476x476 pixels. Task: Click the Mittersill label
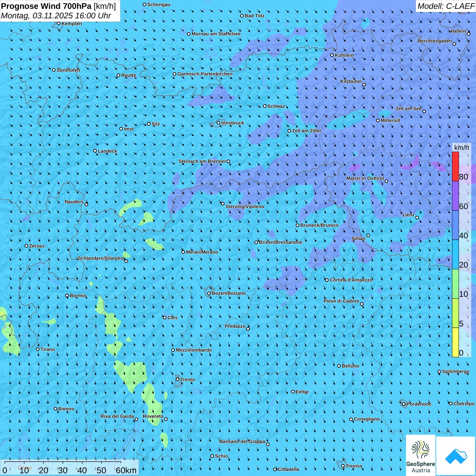(x=390, y=120)
